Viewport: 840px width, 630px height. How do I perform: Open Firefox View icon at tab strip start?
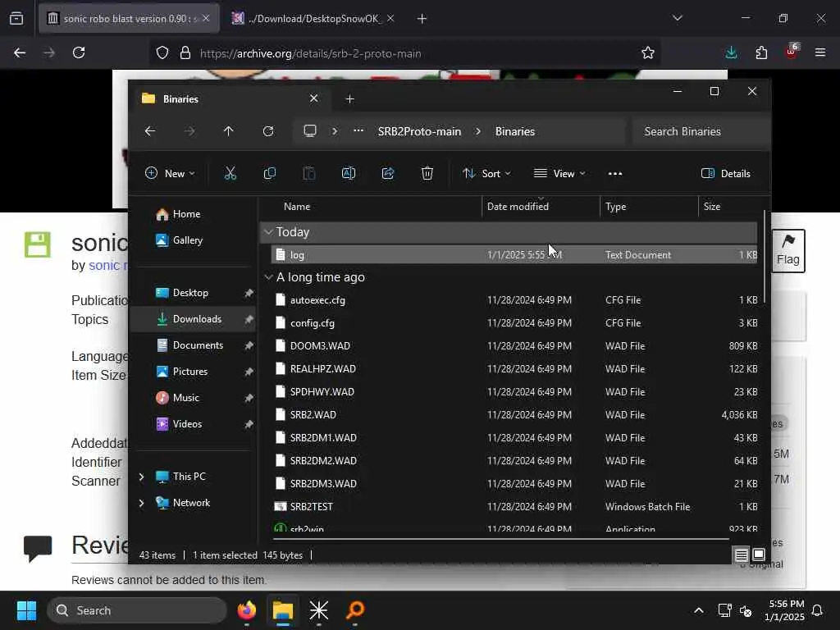tap(16, 18)
